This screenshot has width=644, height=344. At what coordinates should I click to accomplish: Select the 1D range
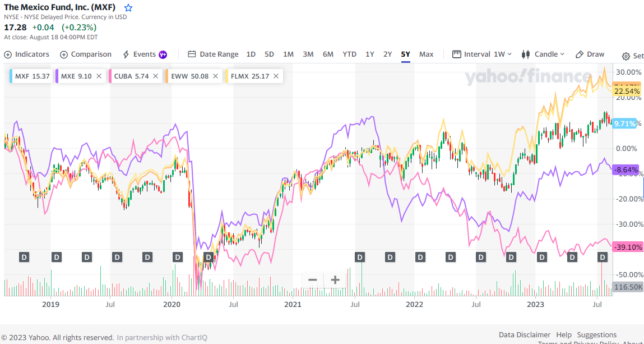[x=251, y=54]
